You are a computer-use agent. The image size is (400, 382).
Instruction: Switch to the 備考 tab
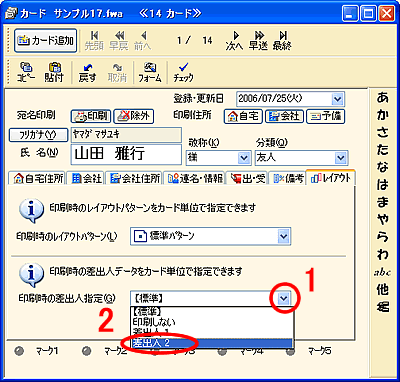tap(288, 179)
